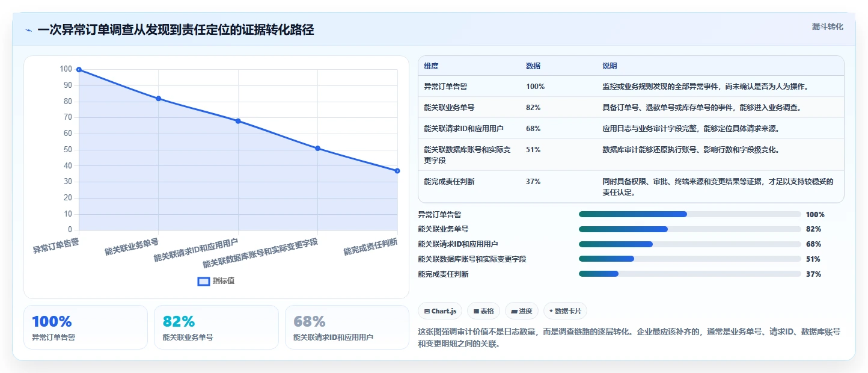
Task: Click the chart data point at 68
Action: click(x=238, y=121)
